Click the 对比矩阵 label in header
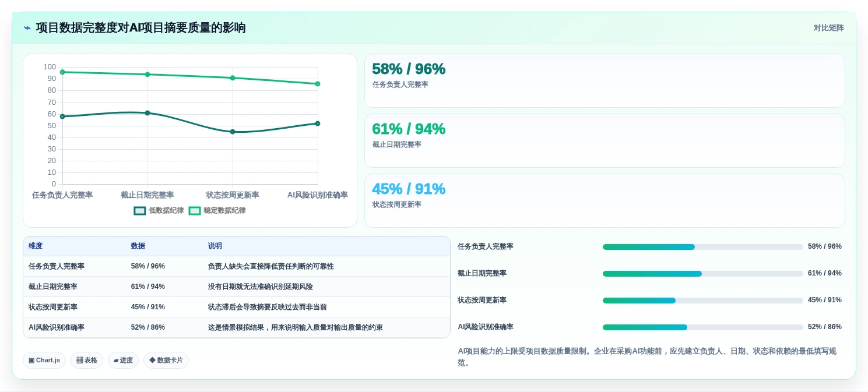868x392 pixels. pos(828,28)
